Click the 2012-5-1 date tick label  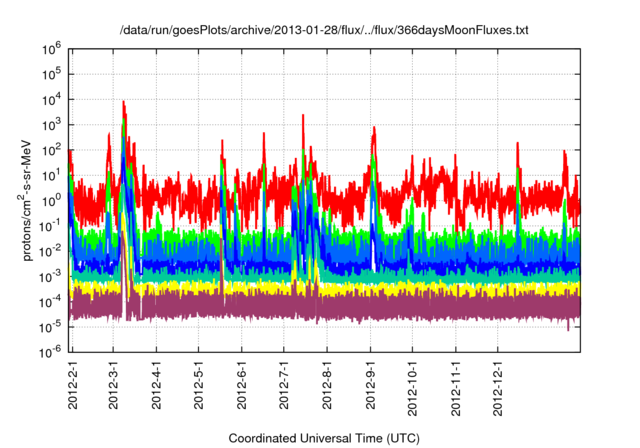198,385
